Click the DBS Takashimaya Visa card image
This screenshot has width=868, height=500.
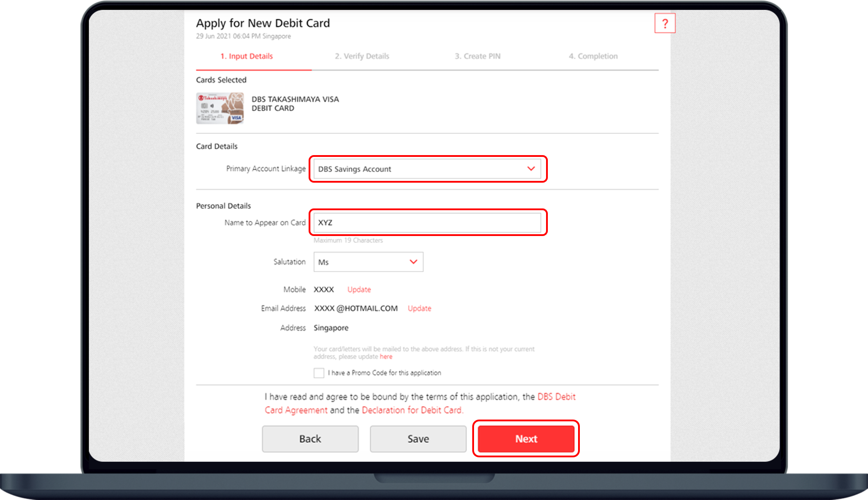220,108
